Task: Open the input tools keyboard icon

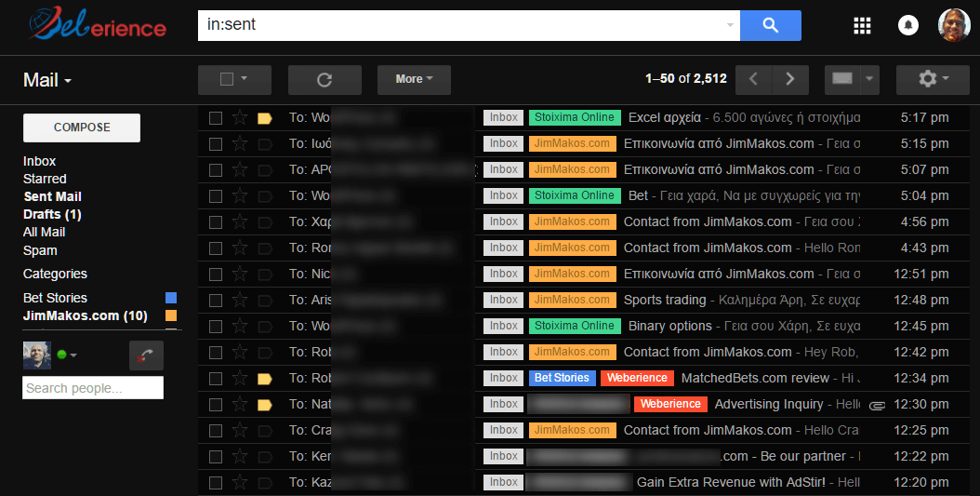Action: tap(841, 79)
